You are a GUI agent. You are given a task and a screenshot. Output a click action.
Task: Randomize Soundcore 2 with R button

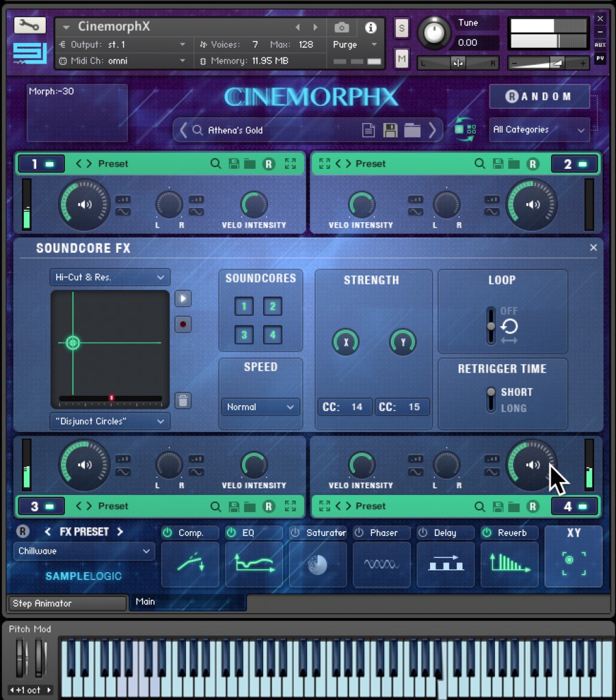[533, 164]
